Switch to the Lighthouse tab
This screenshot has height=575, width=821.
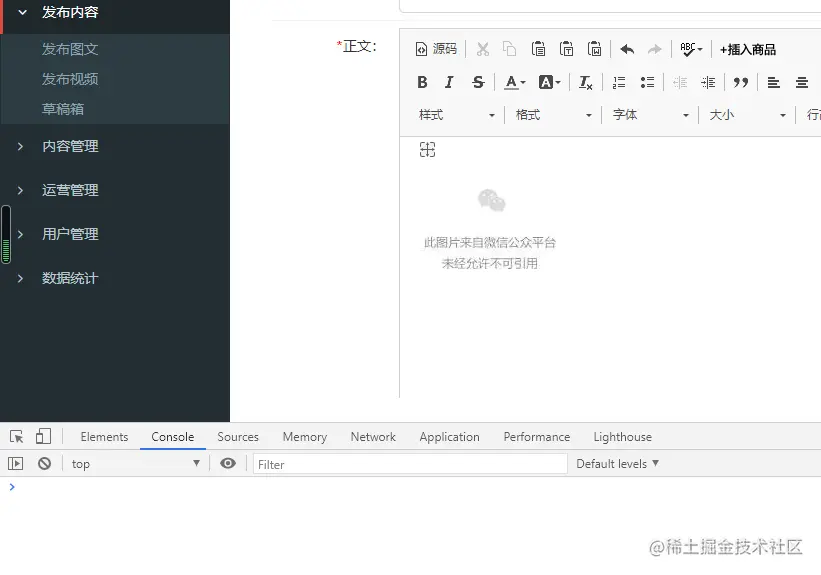pyautogui.click(x=623, y=437)
